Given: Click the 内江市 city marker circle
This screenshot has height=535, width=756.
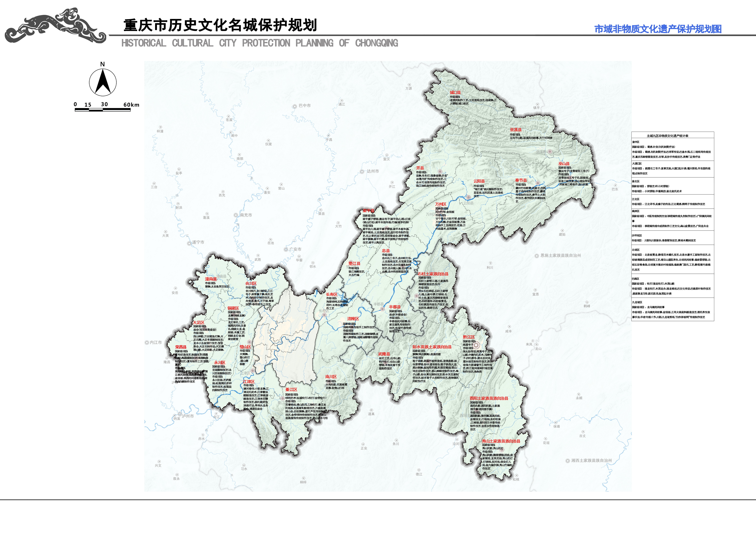Looking at the screenshot, I should 147,343.
